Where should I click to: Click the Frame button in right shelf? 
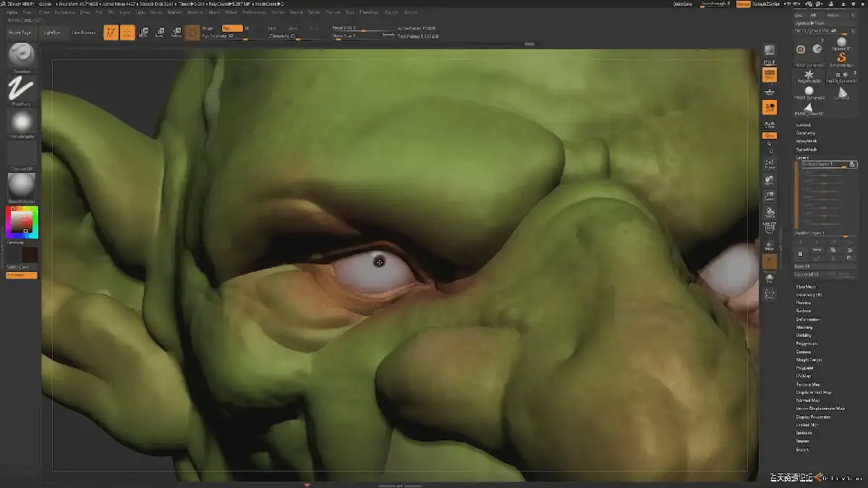coord(770,164)
